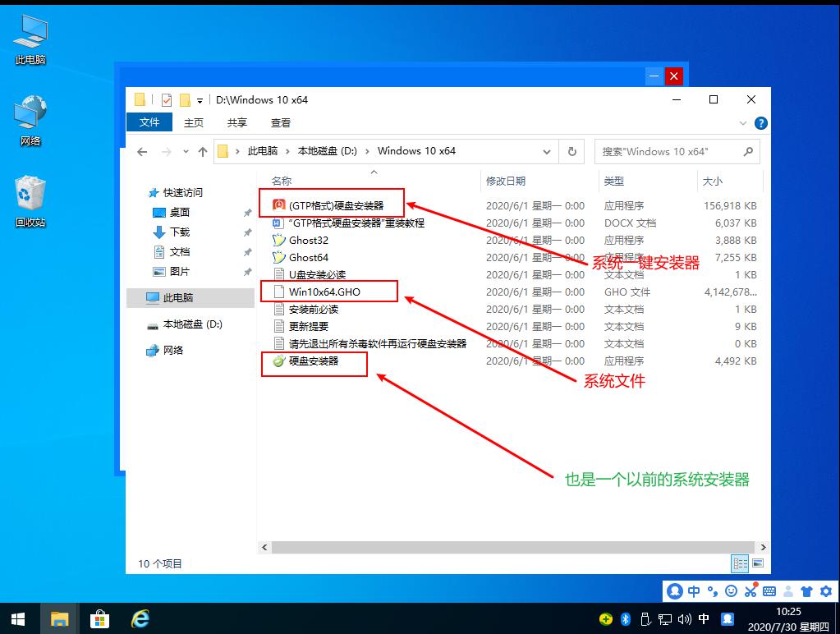This screenshot has height=634, width=840.
Task: Open the quick access toolbar customize dropdown
Action: click(200, 100)
